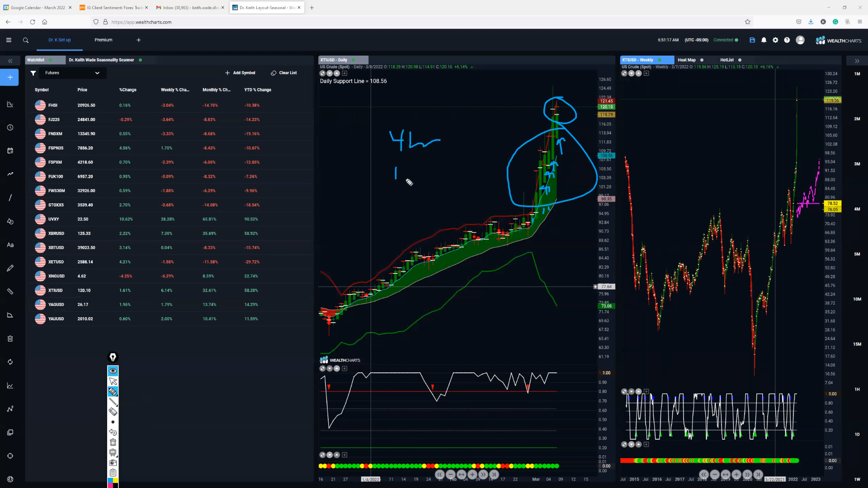Select the arrow pointer in annotation toolbar
Viewport: 868px width, 488px height.
pyautogui.click(x=113, y=381)
